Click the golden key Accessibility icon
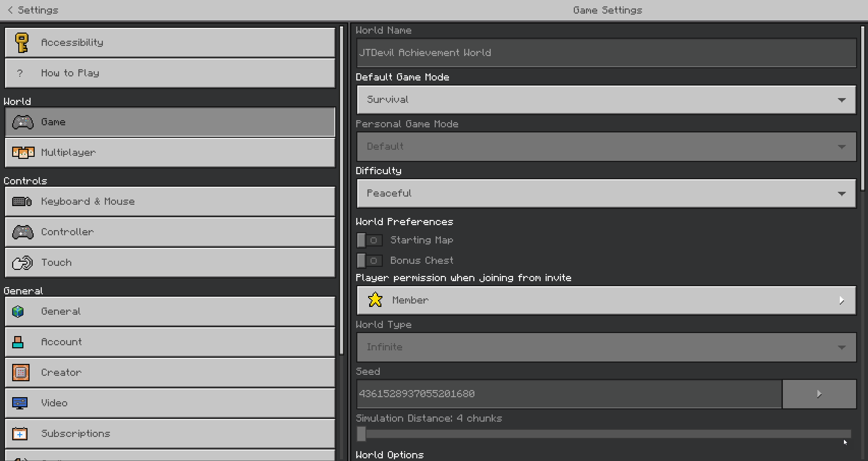 pyautogui.click(x=22, y=43)
